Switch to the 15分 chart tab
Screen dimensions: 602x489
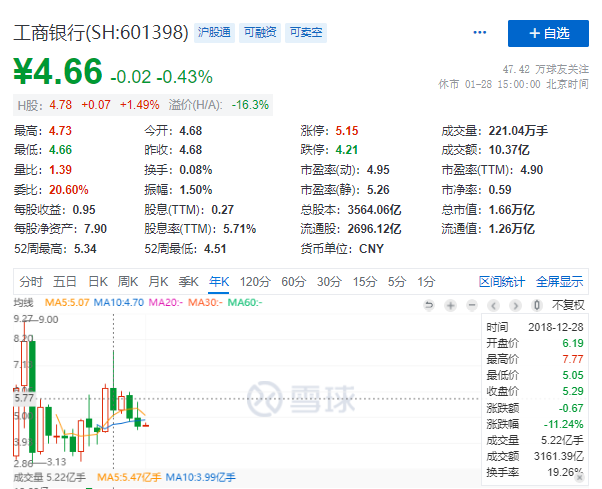click(365, 282)
